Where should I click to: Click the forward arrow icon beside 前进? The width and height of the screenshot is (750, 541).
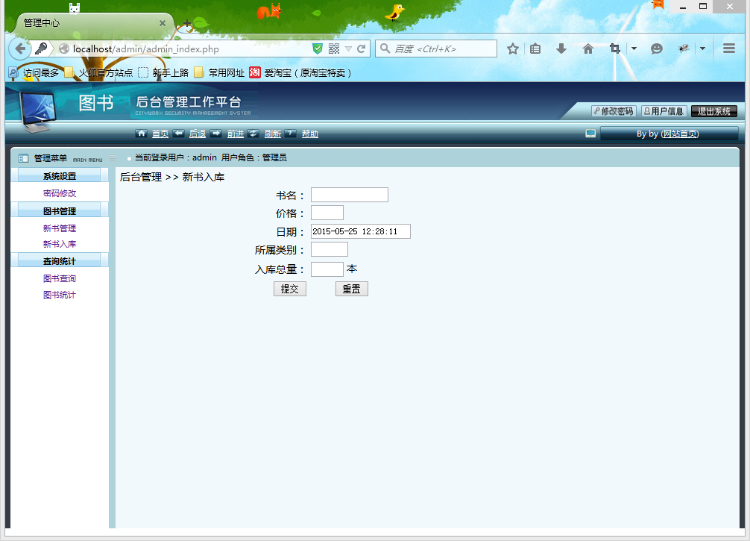(x=216, y=133)
